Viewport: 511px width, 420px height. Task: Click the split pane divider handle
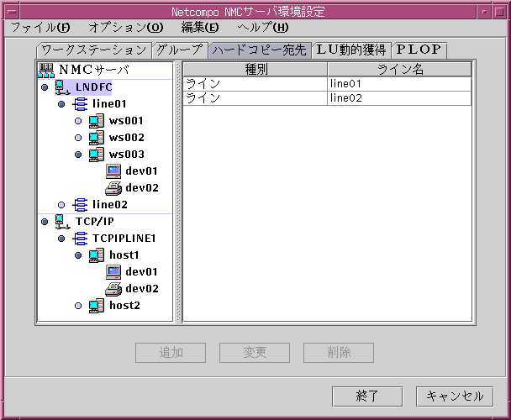point(178,192)
